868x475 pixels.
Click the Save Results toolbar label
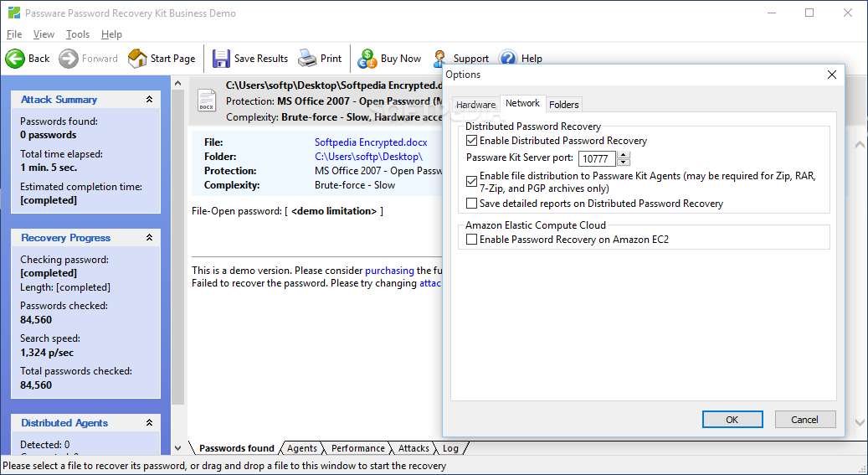click(x=260, y=58)
